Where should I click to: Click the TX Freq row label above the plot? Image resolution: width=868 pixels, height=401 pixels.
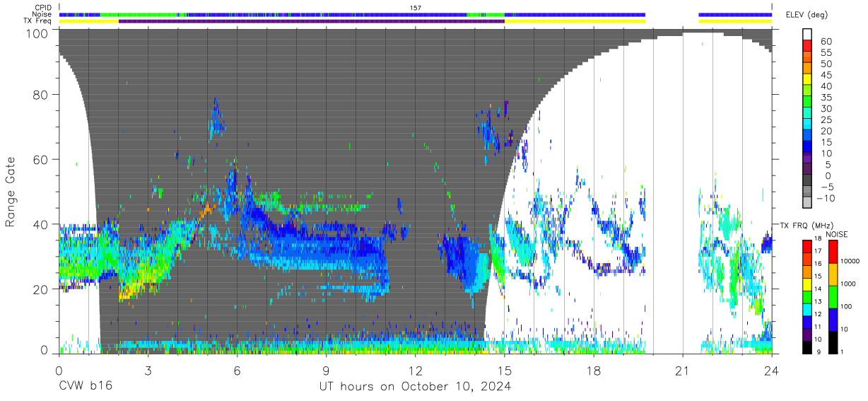pos(37,21)
